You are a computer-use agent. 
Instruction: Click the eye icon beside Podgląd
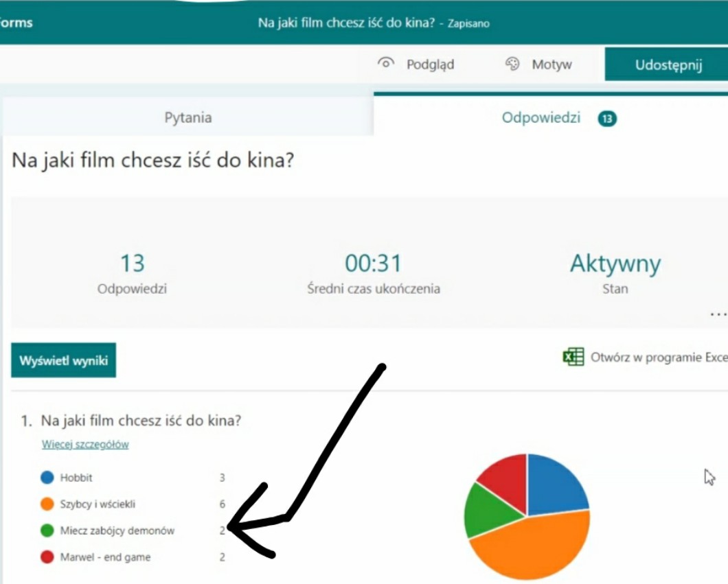[386, 64]
